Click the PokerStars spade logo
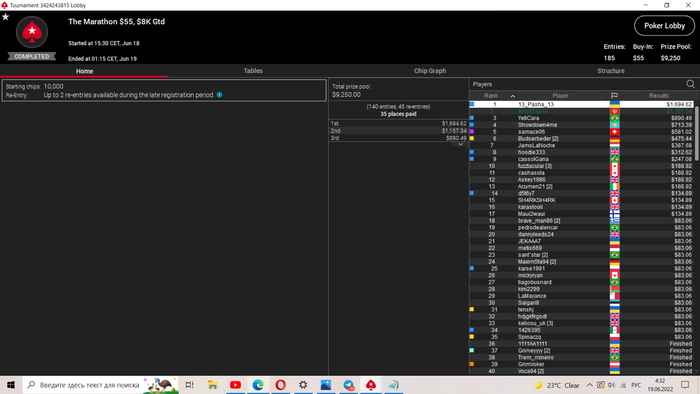 [x=32, y=32]
